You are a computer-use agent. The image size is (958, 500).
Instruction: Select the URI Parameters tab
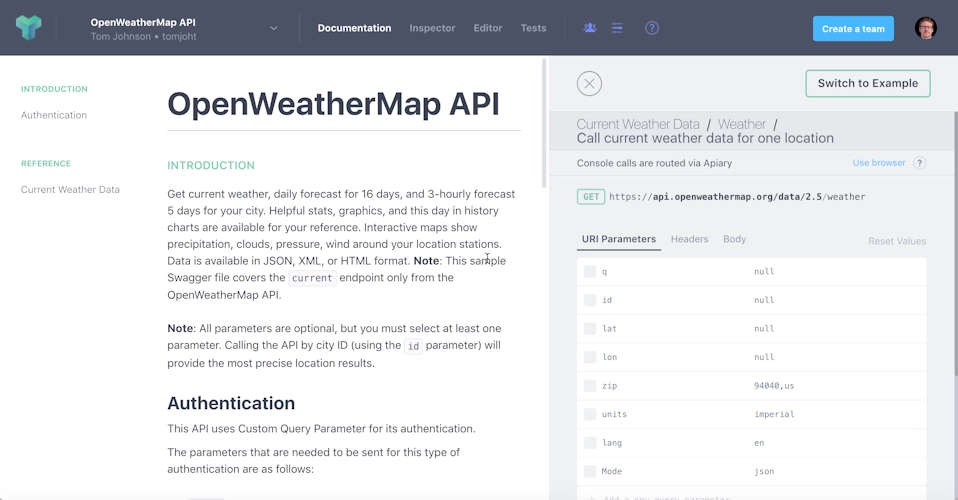tap(618, 239)
